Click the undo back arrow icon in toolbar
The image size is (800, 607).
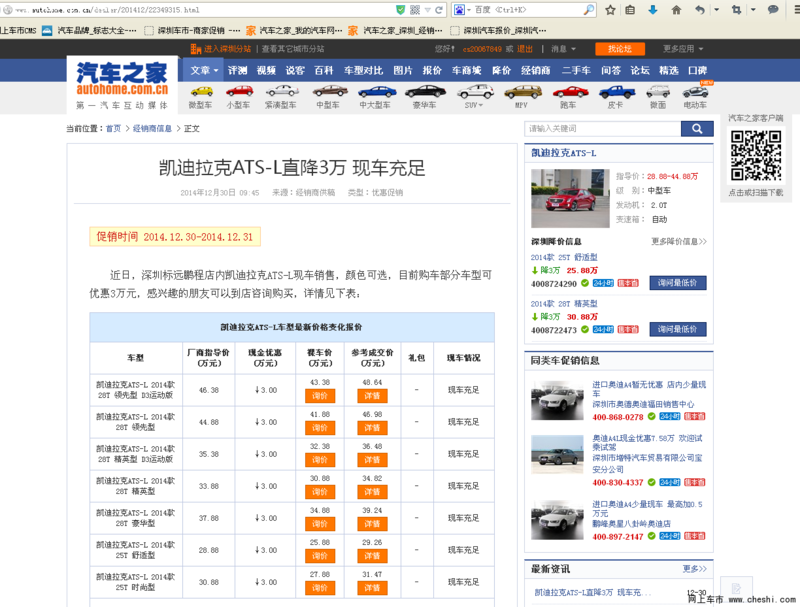click(x=700, y=10)
